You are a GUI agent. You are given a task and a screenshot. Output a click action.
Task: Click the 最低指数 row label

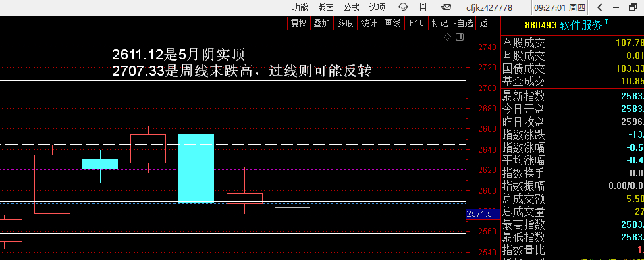[524, 237]
